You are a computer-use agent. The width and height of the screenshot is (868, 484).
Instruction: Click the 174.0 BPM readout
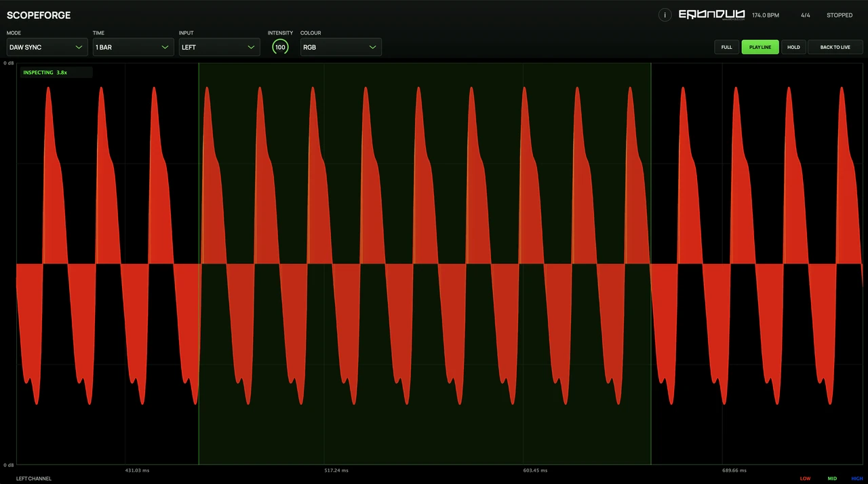pyautogui.click(x=766, y=15)
